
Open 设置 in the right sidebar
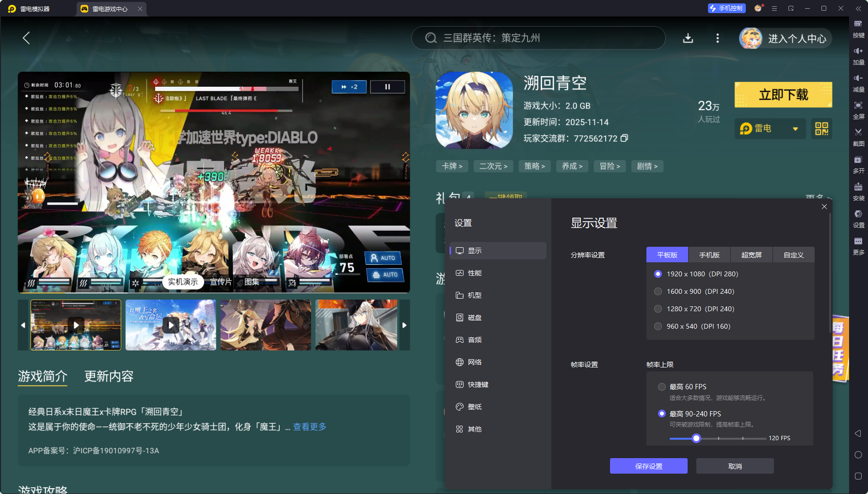click(858, 219)
